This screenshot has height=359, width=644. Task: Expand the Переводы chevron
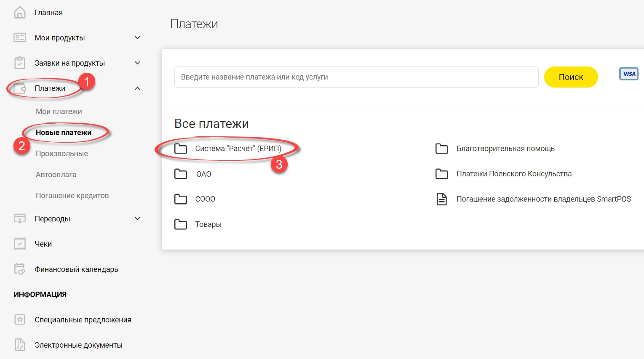137,219
